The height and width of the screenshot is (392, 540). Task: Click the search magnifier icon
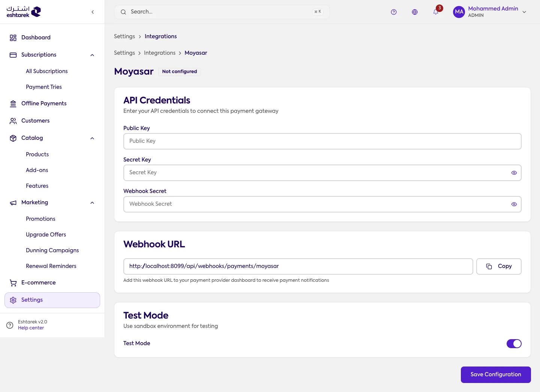[x=123, y=12]
